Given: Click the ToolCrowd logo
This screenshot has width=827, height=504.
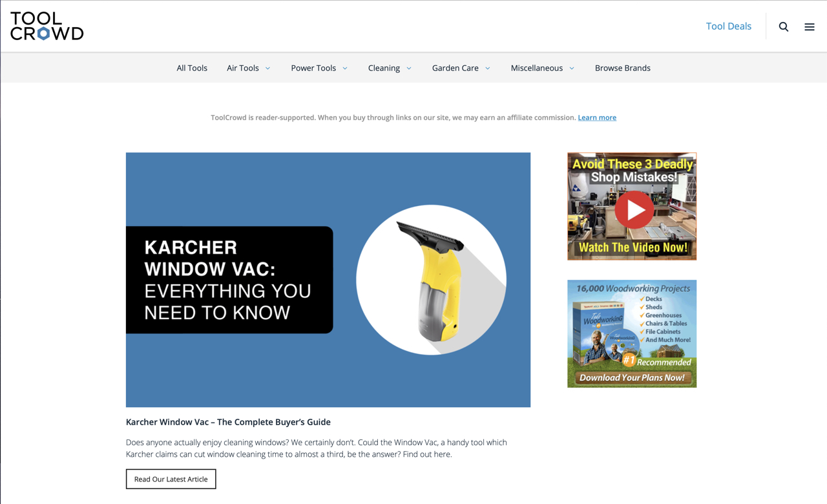Looking at the screenshot, I should pyautogui.click(x=47, y=26).
